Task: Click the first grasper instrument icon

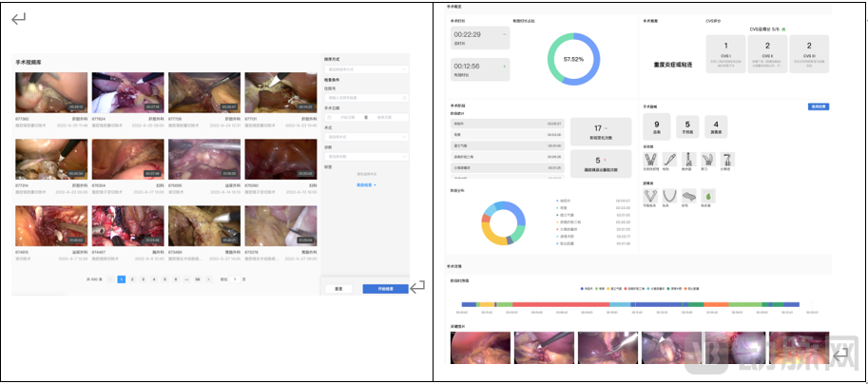Action: coord(650,158)
